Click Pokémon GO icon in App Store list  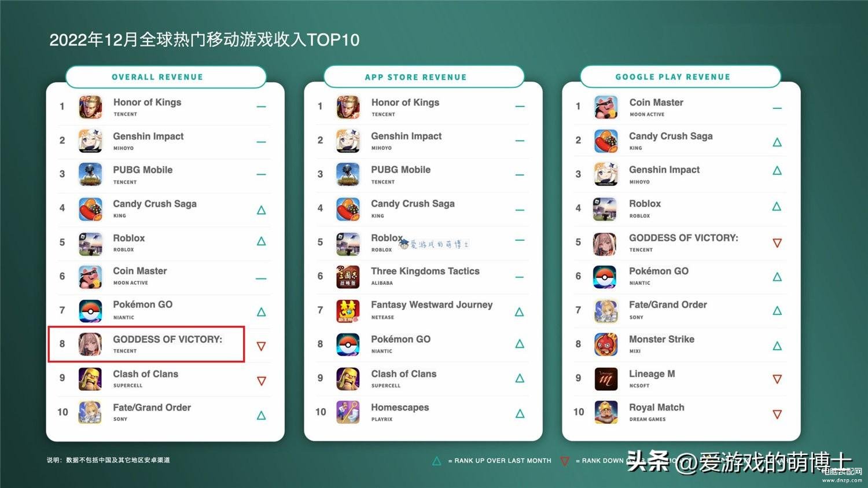348,344
